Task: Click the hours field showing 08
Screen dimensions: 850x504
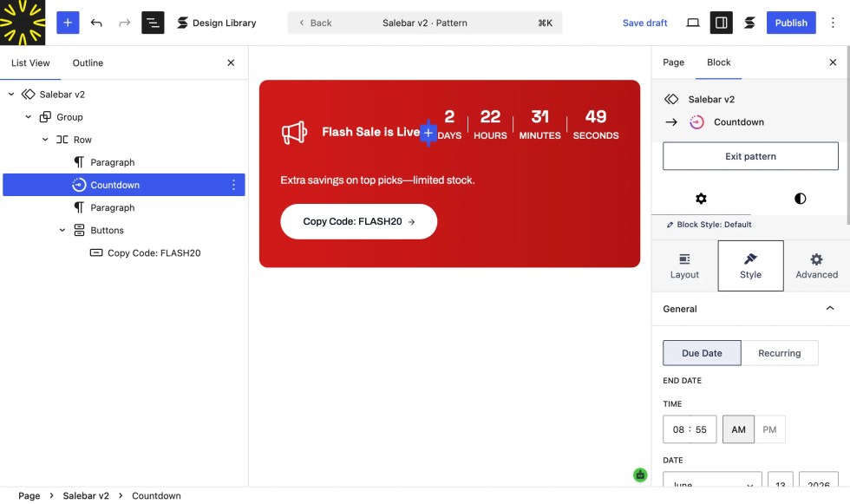Action: pos(678,429)
